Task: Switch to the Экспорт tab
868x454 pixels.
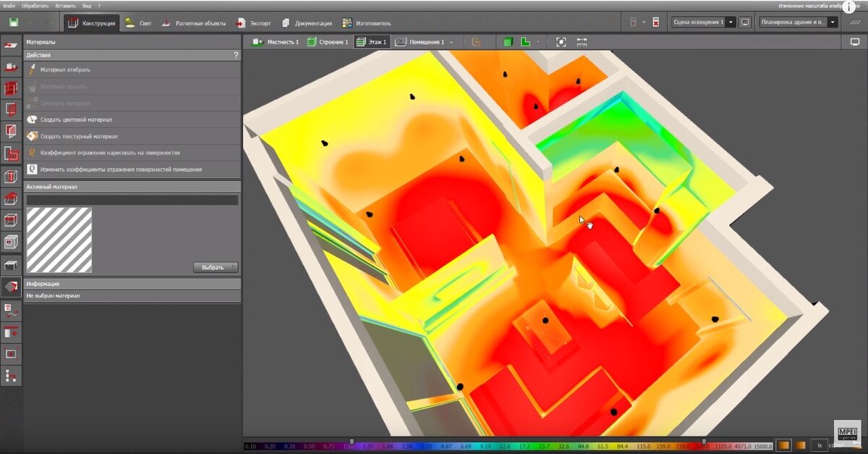Action: pyautogui.click(x=253, y=23)
